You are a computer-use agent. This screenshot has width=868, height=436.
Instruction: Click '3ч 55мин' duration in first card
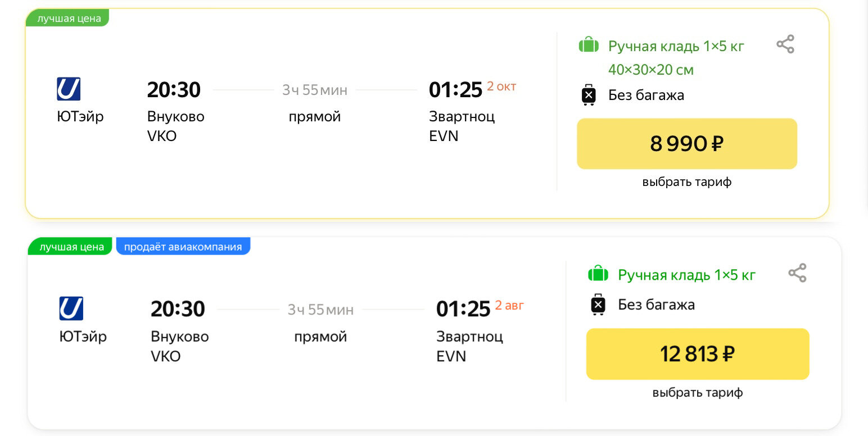click(315, 90)
